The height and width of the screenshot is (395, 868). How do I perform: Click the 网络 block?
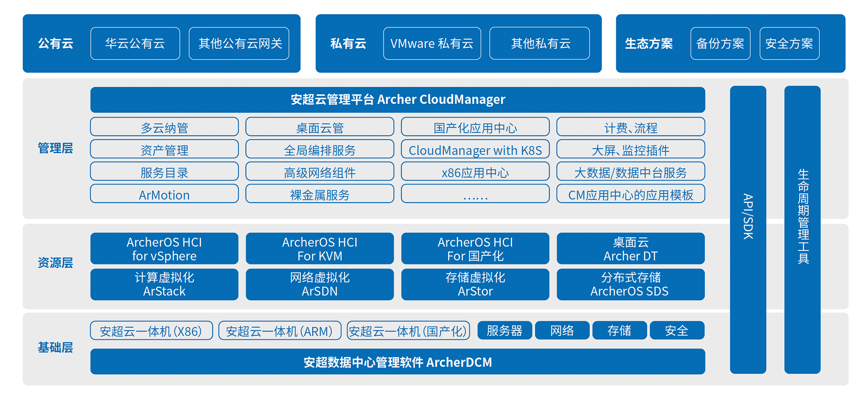click(x=562, y=330)
